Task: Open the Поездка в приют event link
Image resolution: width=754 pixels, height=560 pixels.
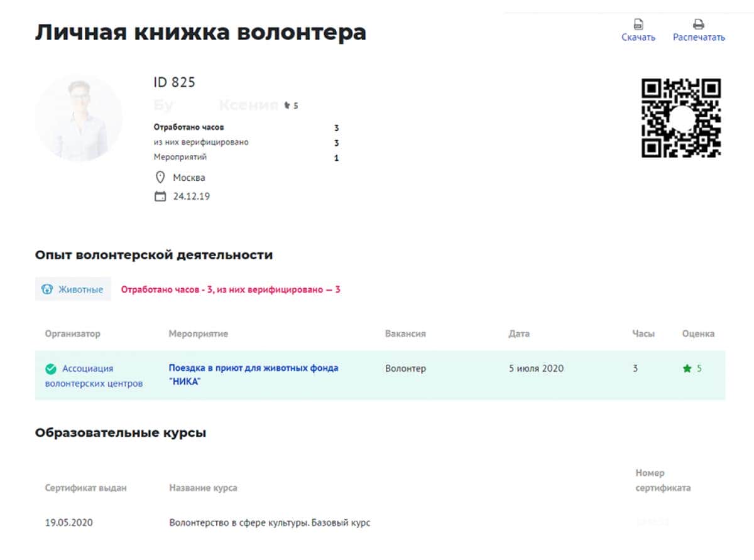Action: (x=253, y=375)
